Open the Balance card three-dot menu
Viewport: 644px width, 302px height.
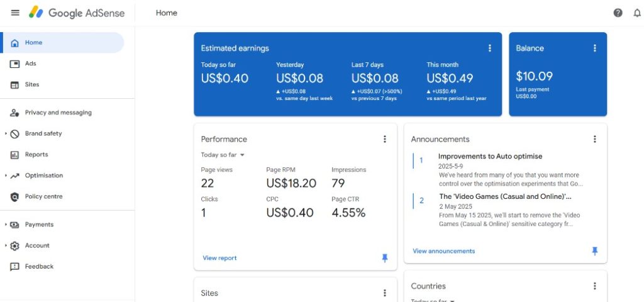(x=594, y=48)
